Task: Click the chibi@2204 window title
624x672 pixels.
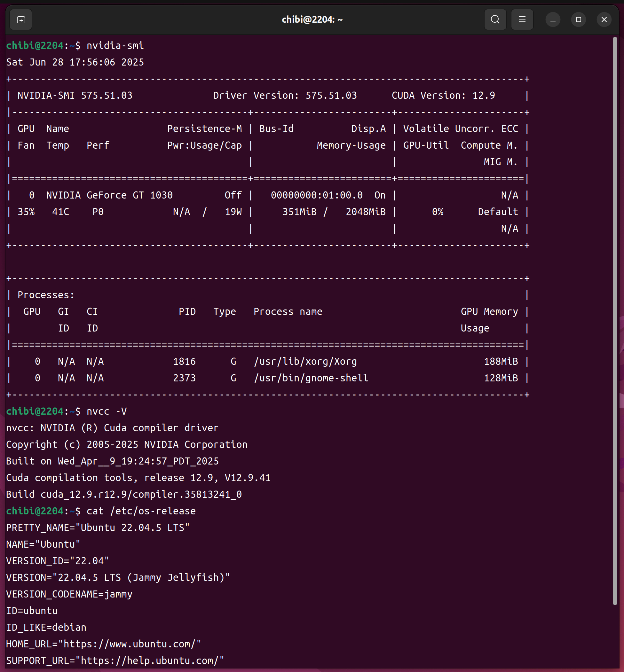Action: tap(312, 20)
